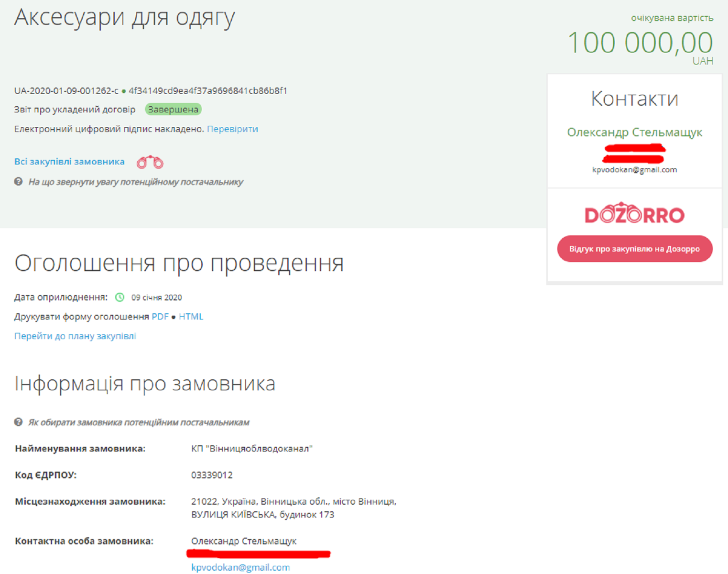Image resolution: width=728 pixels, height=574 pixels.
Task: Open hint Як обирати замовника потенційним постачальникам
Action: pos(139,423)
